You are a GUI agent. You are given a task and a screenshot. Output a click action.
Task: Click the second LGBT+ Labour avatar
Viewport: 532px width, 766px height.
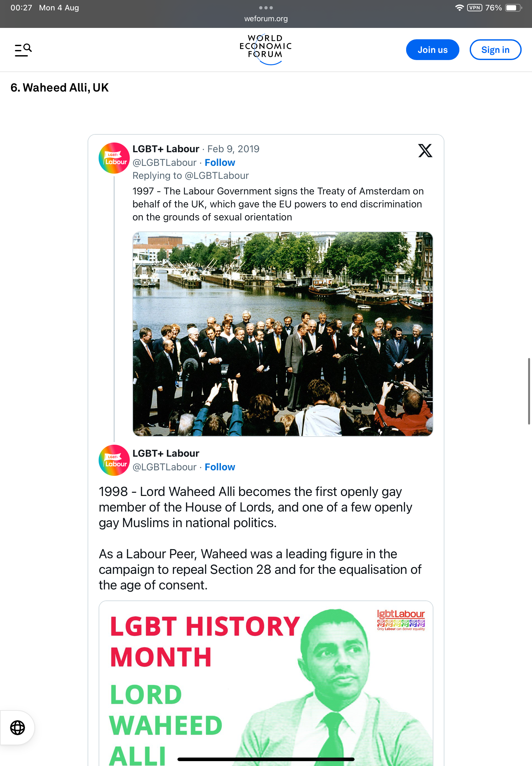114,460
